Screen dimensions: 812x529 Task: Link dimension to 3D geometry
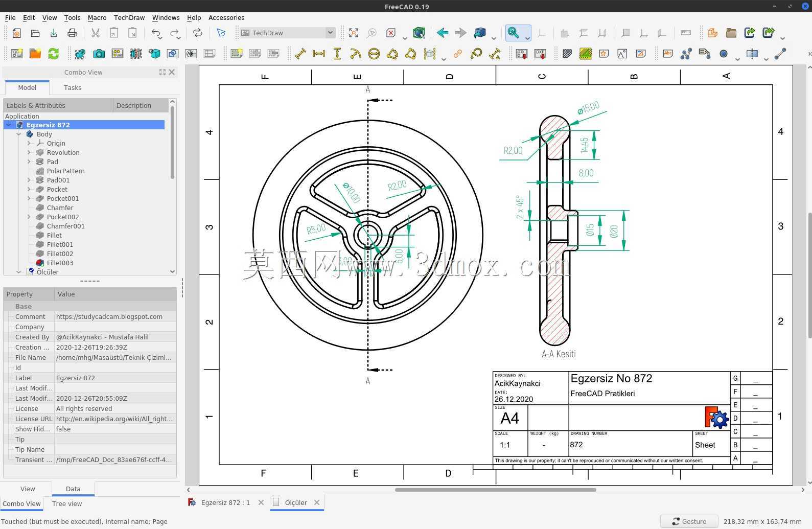tap(458, 54)
